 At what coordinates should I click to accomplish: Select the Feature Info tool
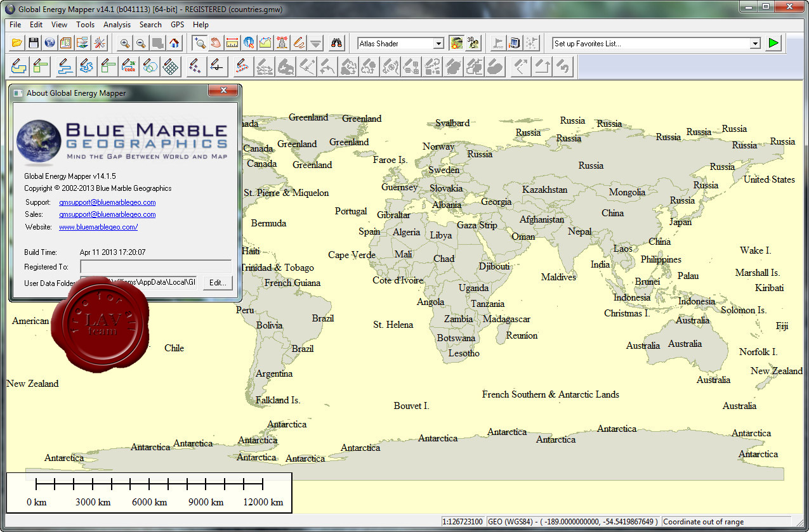(x=249, y=43)
